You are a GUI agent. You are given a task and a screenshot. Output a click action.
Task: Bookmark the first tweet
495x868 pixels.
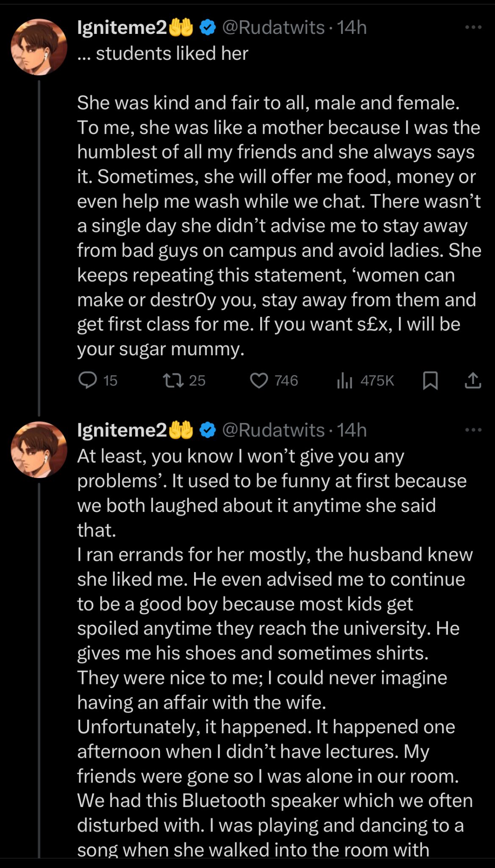point(430,380)
